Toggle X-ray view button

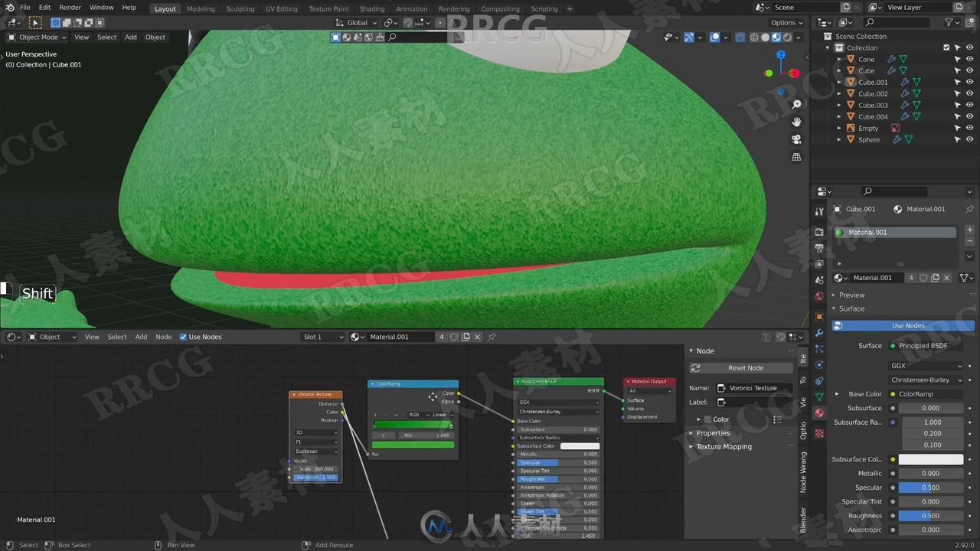click(x=740, y=37)
